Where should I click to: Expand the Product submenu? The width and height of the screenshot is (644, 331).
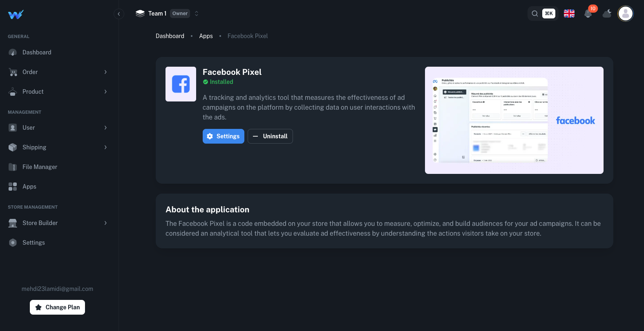(105, 92)
